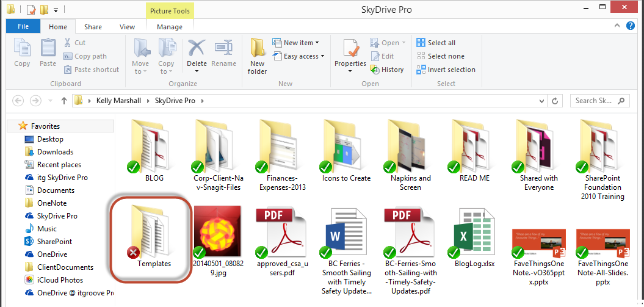644x307 pixels.
Task: Click the back navigation arrow
Action: 18,101
